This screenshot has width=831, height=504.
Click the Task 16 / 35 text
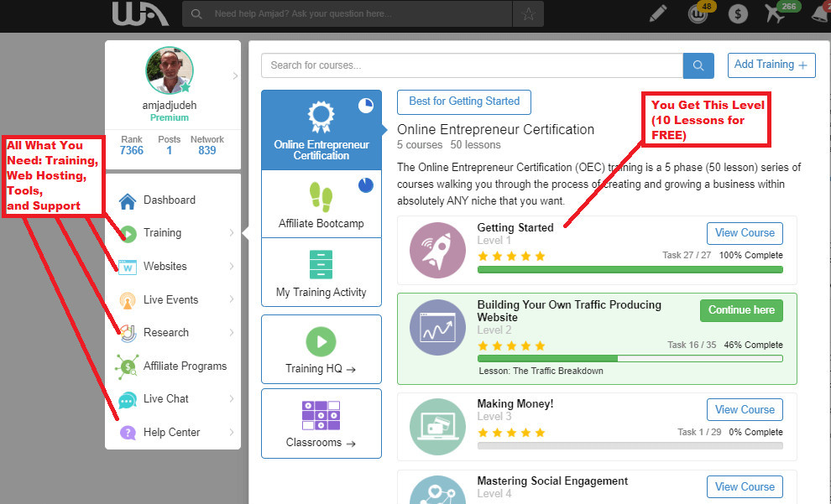pos(692,345)
